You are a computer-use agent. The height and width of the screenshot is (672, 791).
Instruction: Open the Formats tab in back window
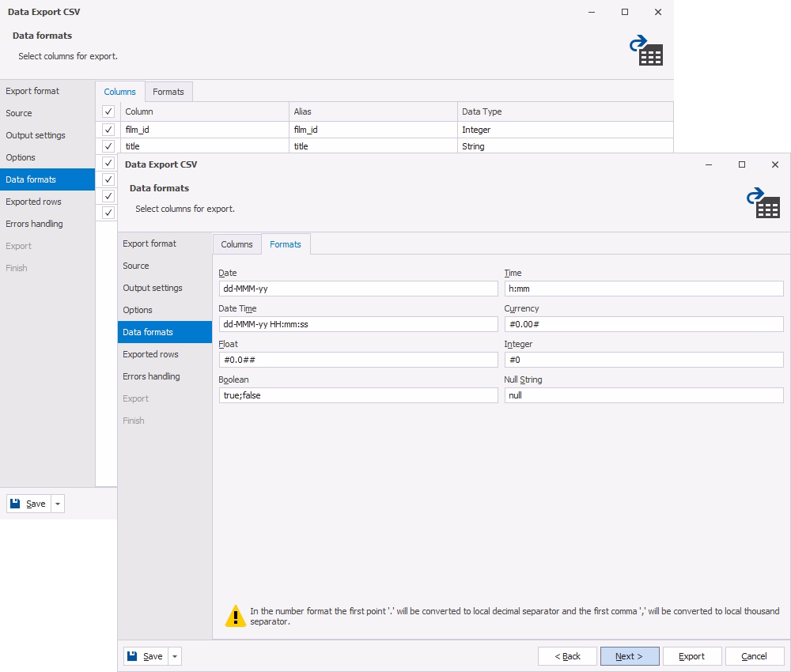pyautogui.click(x=168, y=92)
